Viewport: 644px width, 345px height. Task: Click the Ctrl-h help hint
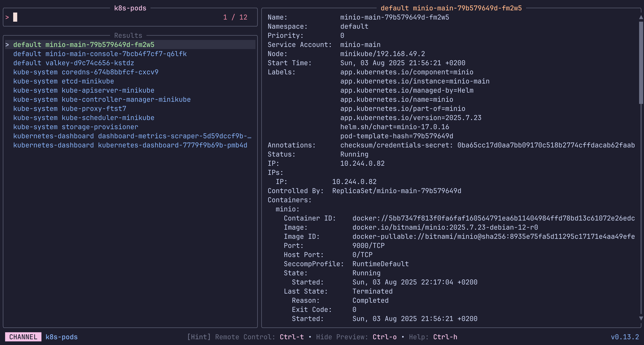(x=445, y=337)
